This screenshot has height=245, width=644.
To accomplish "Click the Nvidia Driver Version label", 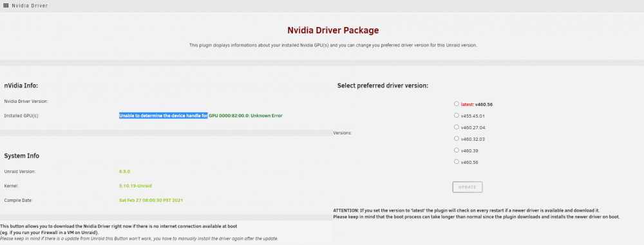I will pyautogui.click(x=26, y=101).
